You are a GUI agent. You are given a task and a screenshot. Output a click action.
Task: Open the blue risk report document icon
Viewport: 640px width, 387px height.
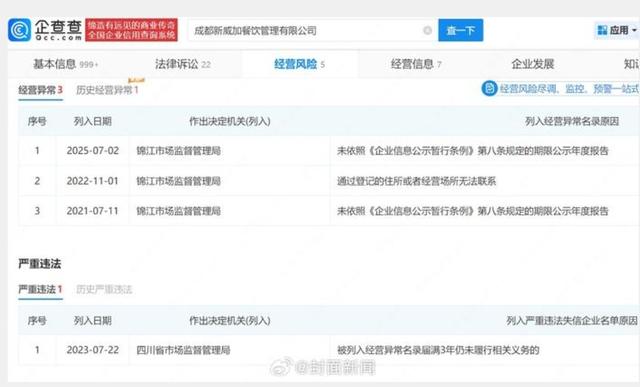(x=489, y=88)
